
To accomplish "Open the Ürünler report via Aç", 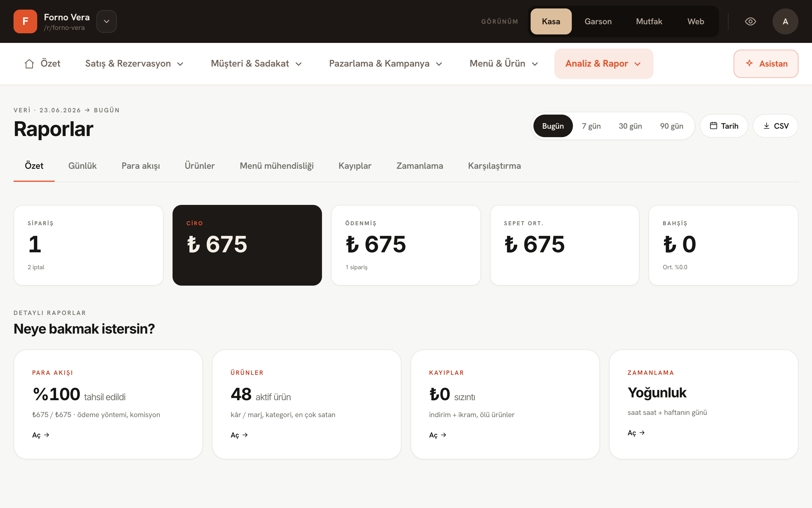I will [x=239, y=435].
